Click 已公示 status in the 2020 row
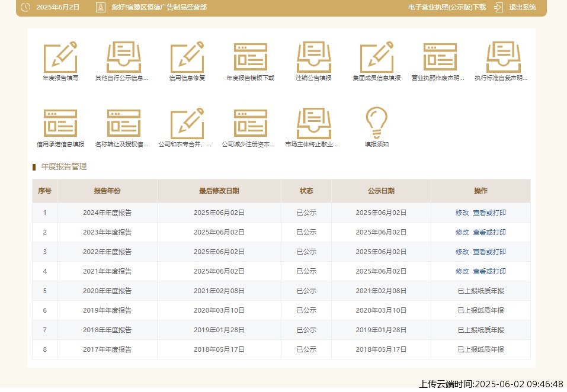 306,291
